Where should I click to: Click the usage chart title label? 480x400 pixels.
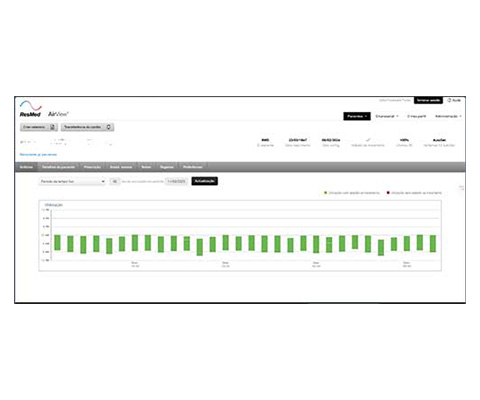pos(53,205)
